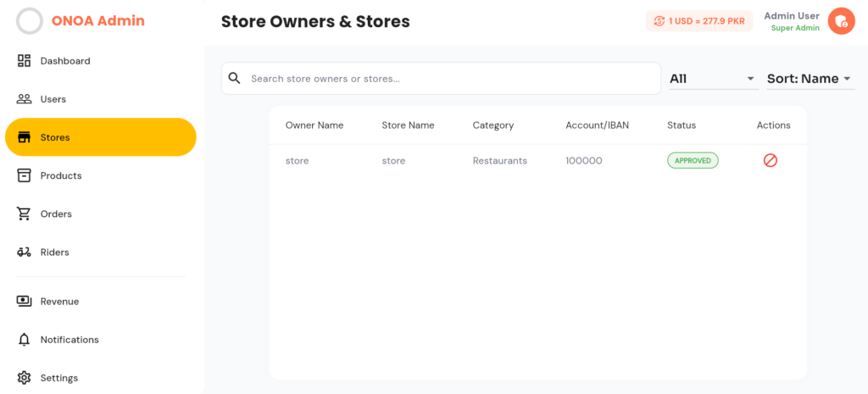Go to the Users section
The image size is (868, 394).
click(x=101, y=99)
